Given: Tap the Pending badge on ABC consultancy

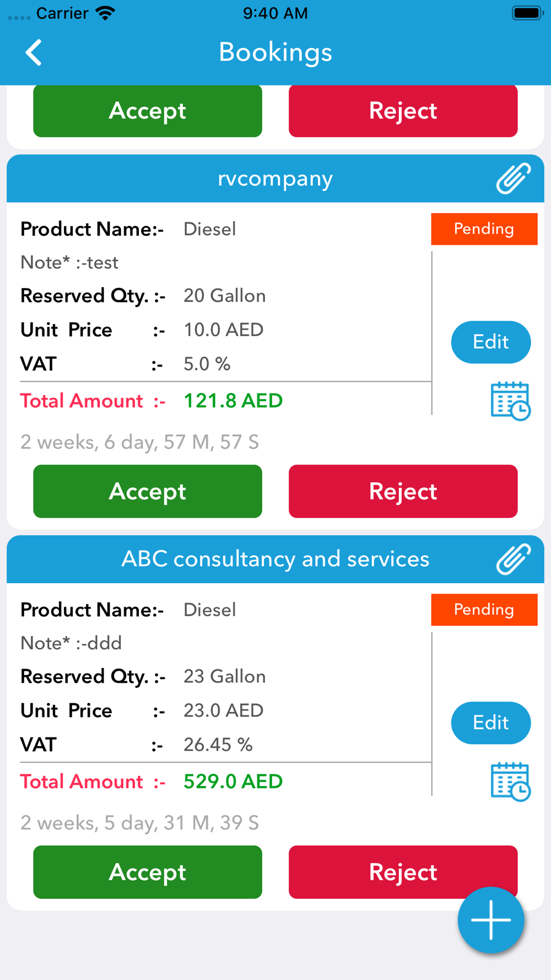Looking at the screenshot, I should 484,610.
